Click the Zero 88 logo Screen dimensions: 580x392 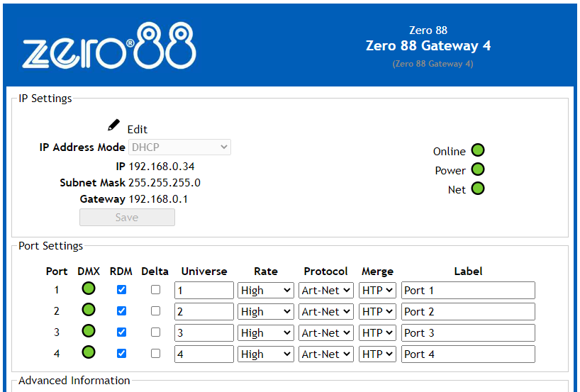pyautogui.click(x=109, y=45)
